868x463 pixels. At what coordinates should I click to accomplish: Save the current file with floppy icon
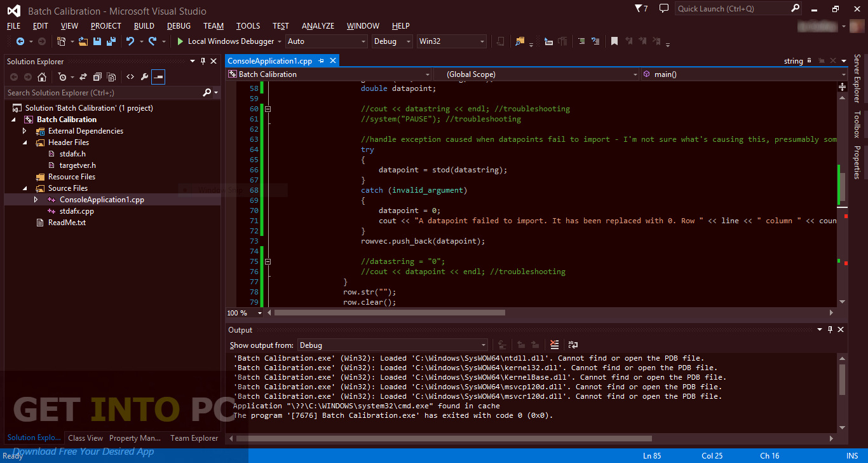coord(97,41)
